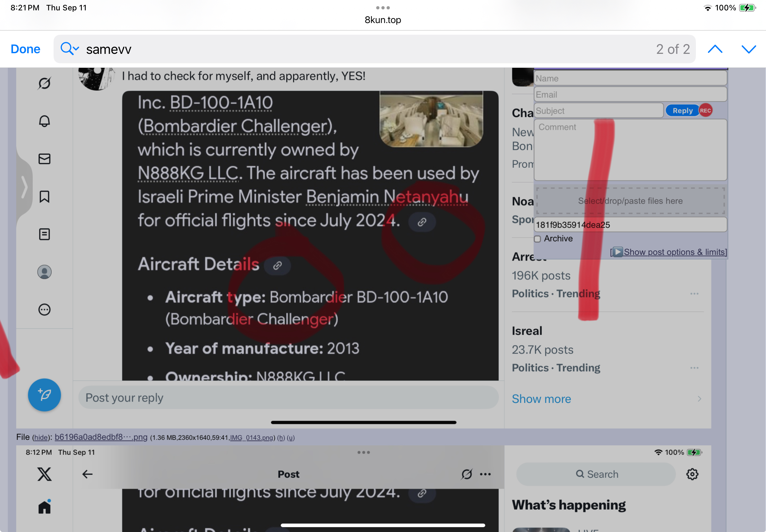Click the password field '181f9b35914dea25'
766x532 pixels.
(630, 225)
